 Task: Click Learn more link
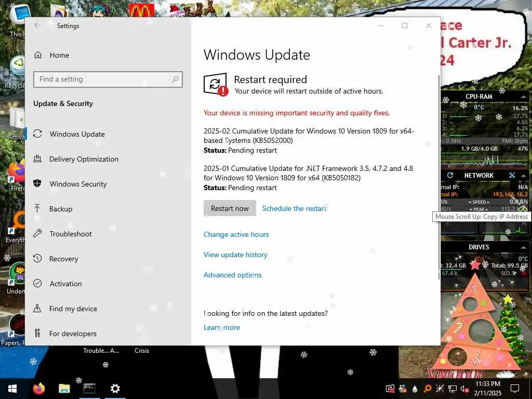(221, 327)
